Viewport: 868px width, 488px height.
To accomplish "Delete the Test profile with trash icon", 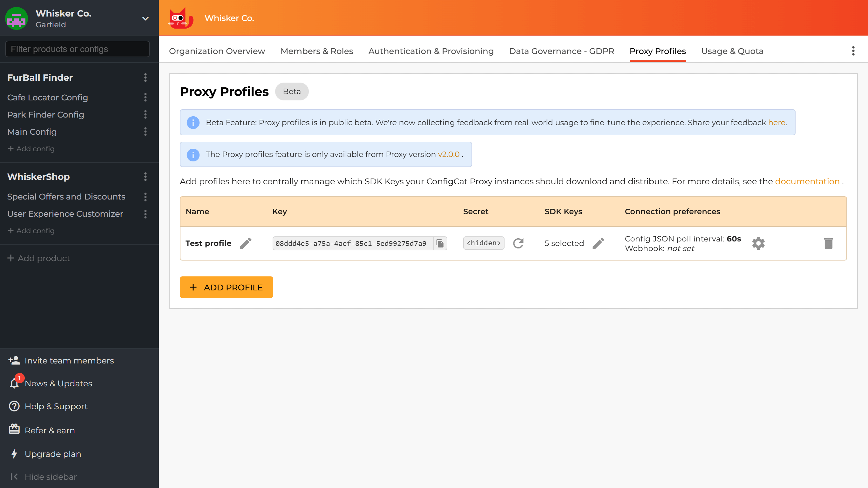I will (829, 243).
